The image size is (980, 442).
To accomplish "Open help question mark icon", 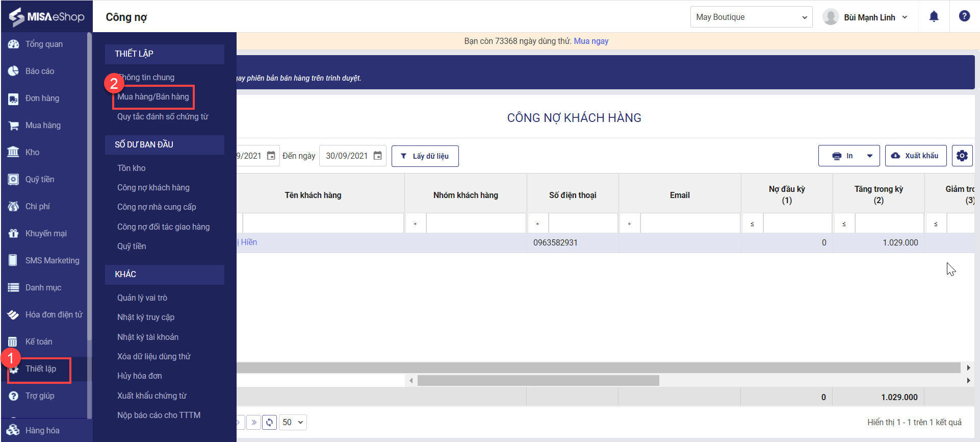I will coord(964,16).
